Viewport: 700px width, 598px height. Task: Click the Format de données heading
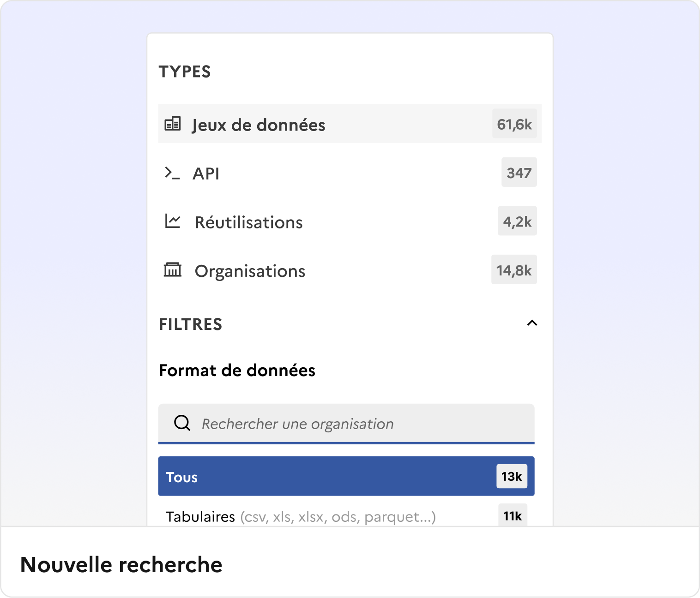coord(237,370)
